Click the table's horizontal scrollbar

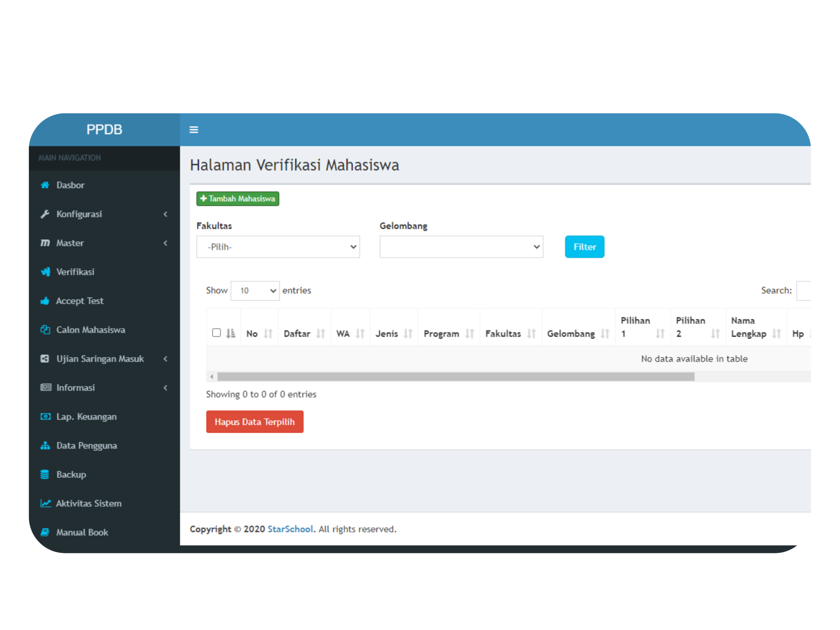click(455, 377)
